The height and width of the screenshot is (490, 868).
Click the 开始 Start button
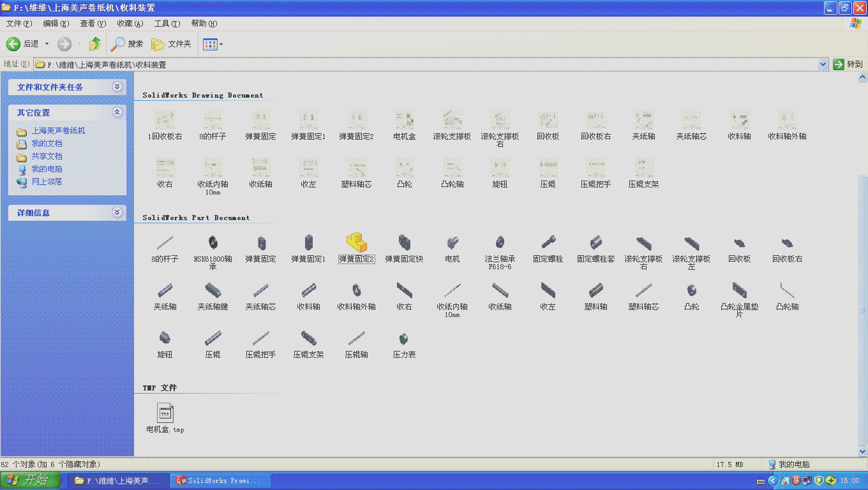pyautogui.click(x=31, y=480)
